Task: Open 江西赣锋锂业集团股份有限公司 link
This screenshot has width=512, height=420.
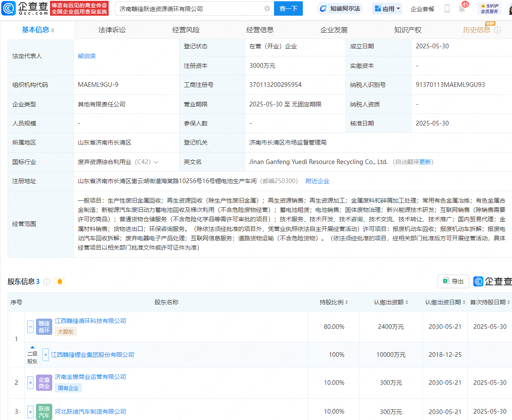Action: [x=92, y=355]
